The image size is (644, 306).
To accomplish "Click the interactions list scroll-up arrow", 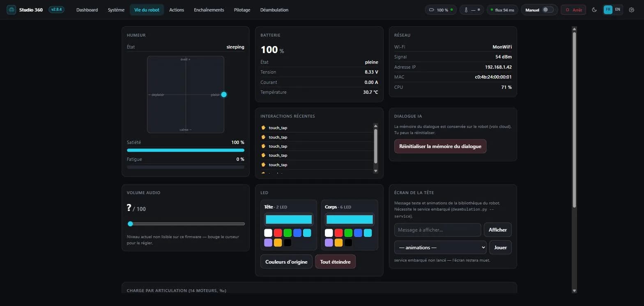I will click(x=375, y=126).
